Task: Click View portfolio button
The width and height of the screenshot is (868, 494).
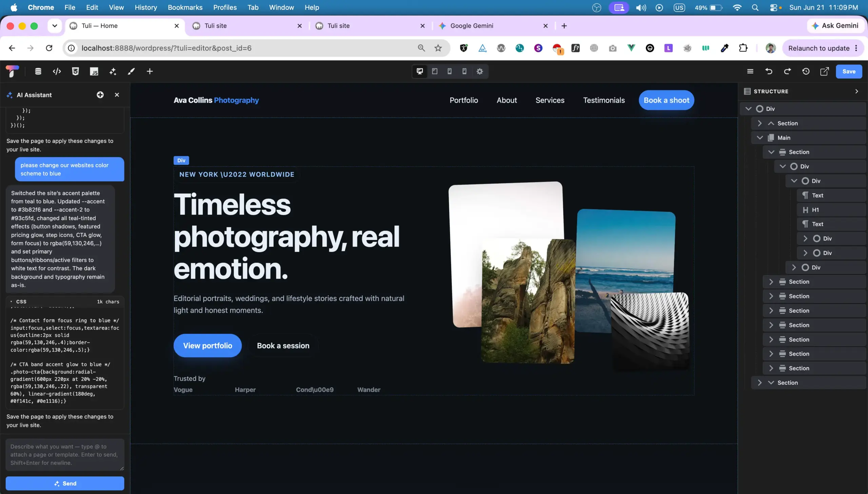Action: tap(208, 345)
